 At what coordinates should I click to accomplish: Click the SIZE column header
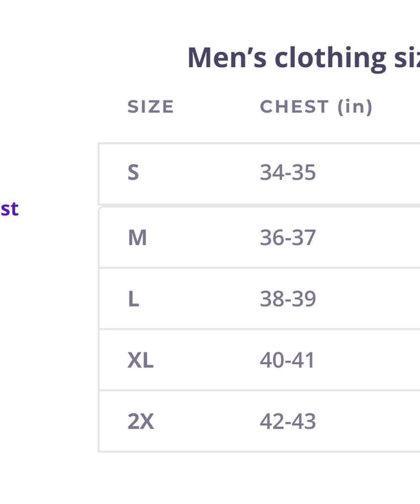(x=150, y=107)
